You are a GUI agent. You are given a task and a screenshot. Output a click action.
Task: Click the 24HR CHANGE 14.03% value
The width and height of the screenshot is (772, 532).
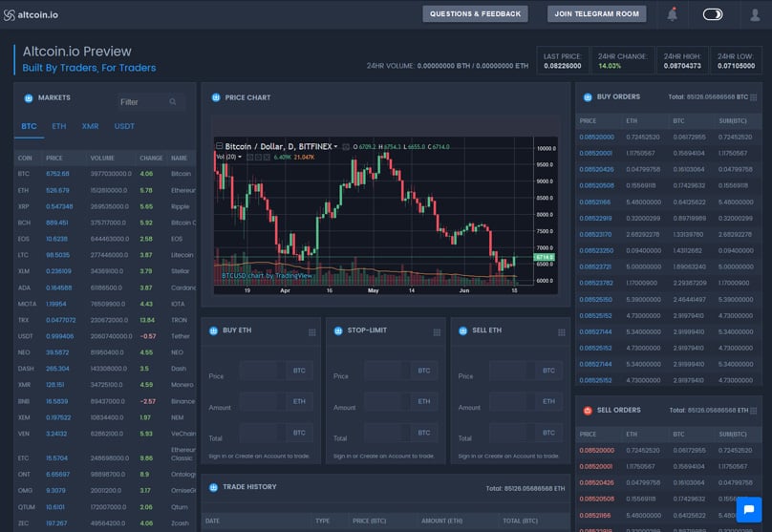tap(610, 66)
